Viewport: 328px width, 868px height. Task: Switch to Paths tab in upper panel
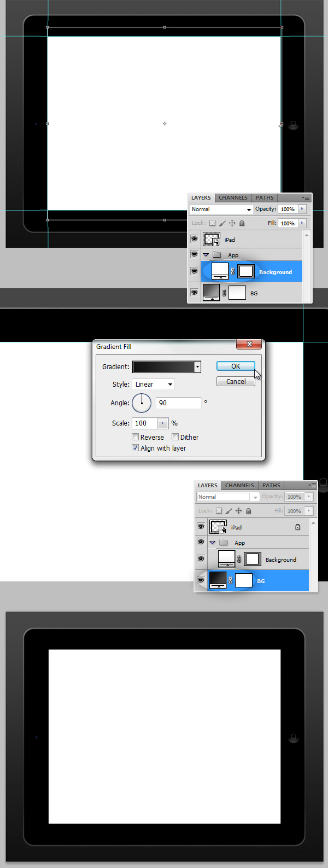265,197
